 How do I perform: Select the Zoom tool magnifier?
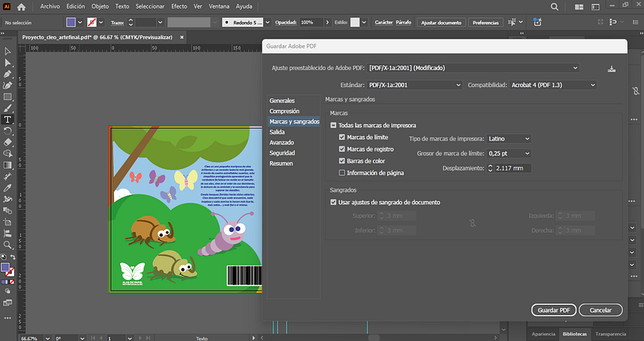point(7,245)
